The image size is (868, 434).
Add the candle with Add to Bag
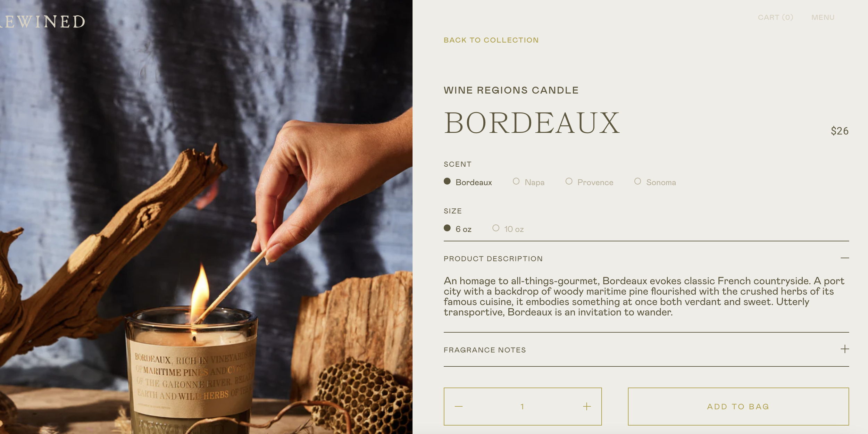point(738,407)
